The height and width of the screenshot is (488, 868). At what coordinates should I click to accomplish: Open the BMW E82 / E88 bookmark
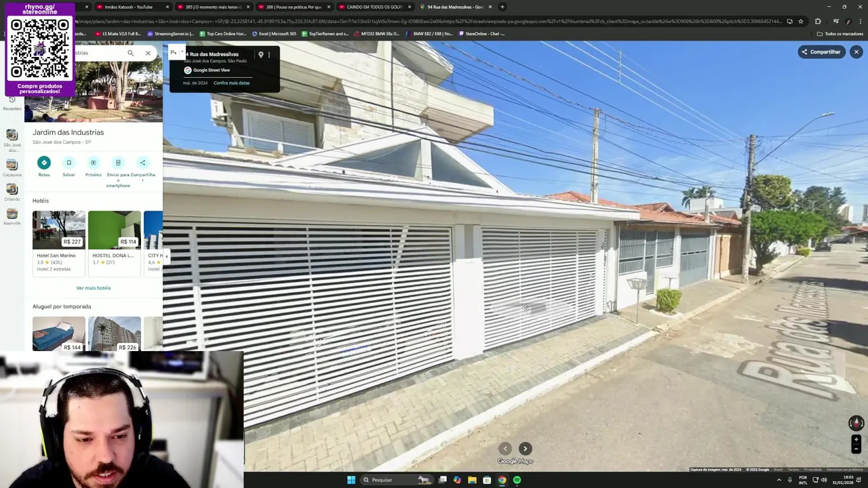pos(430,33)
